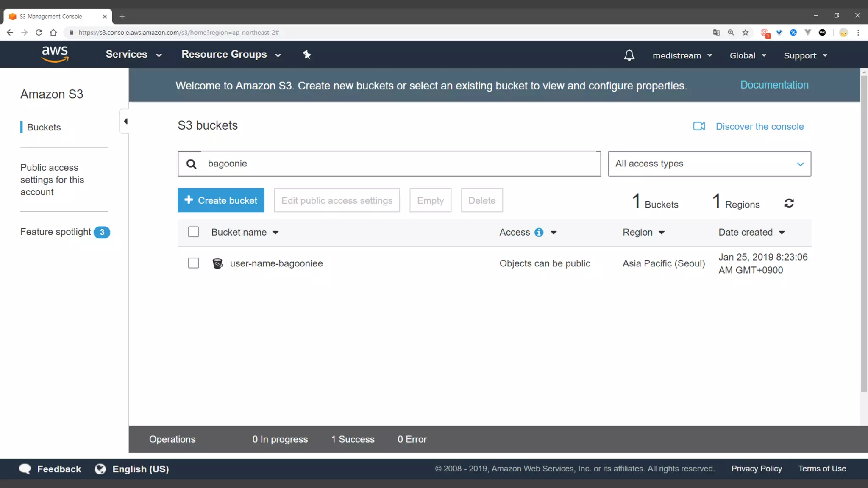868x488 pixels.
Task: Click the browser bookmark star icon
Action: pos(746,33)
